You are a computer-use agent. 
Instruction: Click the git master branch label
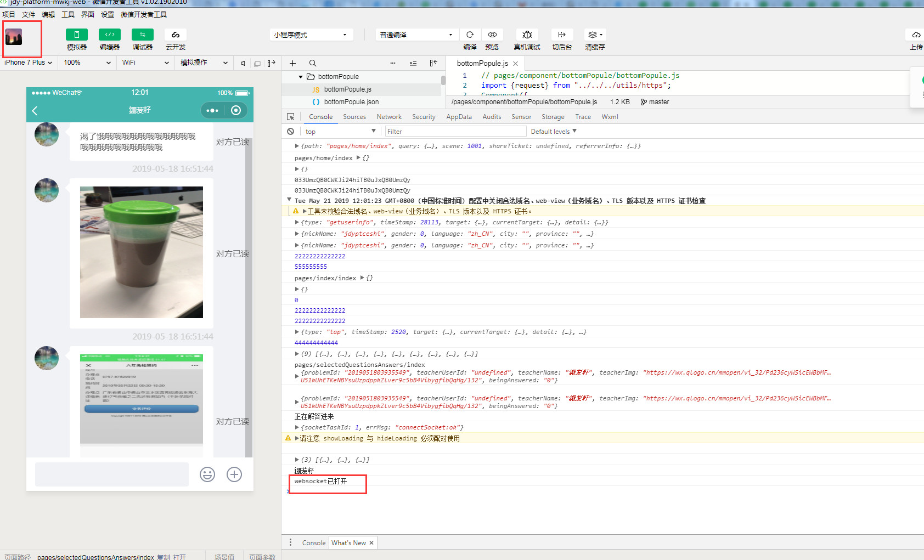pyautogui.click(x=655, y=102)
